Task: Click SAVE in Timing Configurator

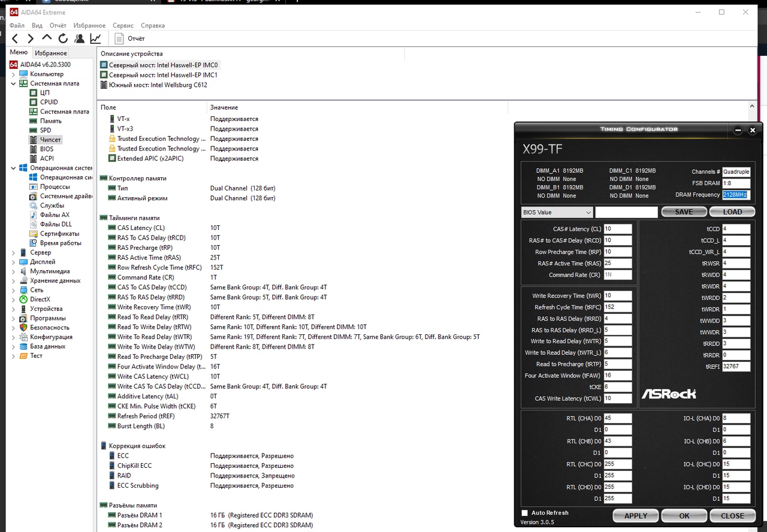Action: point(684,211)
